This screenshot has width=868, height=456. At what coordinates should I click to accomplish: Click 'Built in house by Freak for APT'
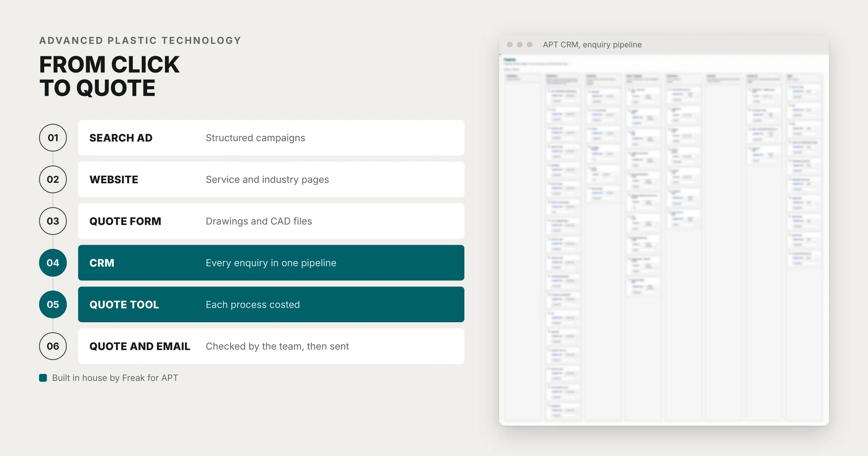click(x=115, y=378)
